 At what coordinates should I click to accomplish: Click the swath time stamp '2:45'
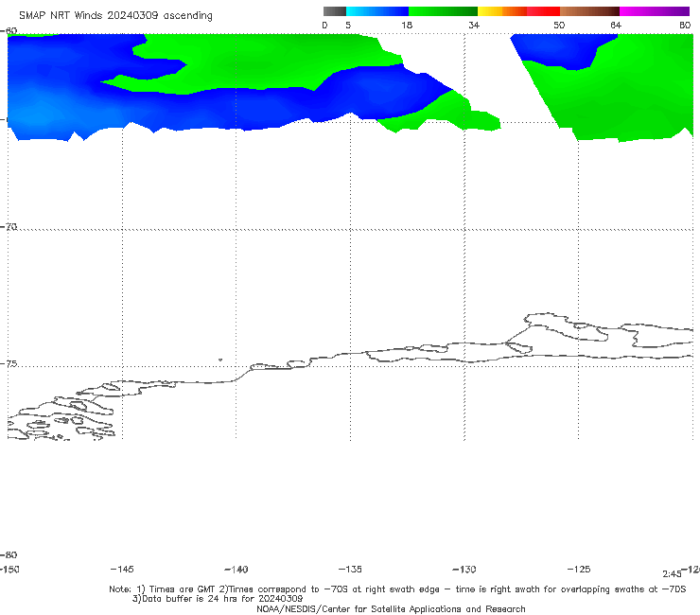click(x=672, y=574)
